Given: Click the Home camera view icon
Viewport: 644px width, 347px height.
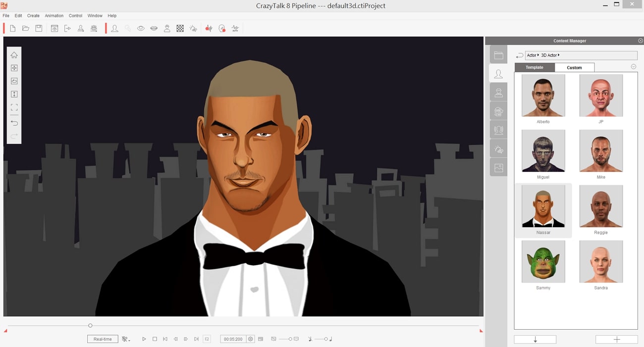Looking at the screenshot, I should (x=14, y=55).
